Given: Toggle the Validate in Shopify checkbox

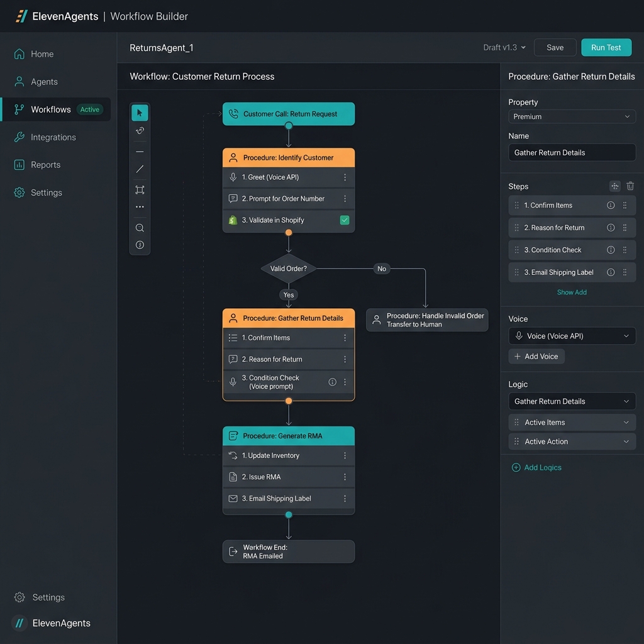Looking at the screenshot, I should click(x=345, y=220).
